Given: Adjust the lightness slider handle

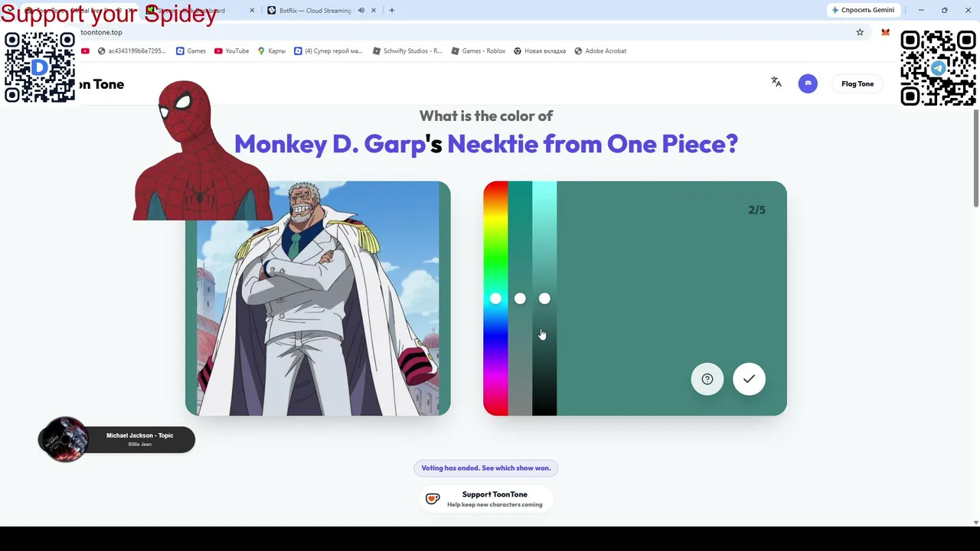Looking at the screenshot, I should click(x=544, y=298).
